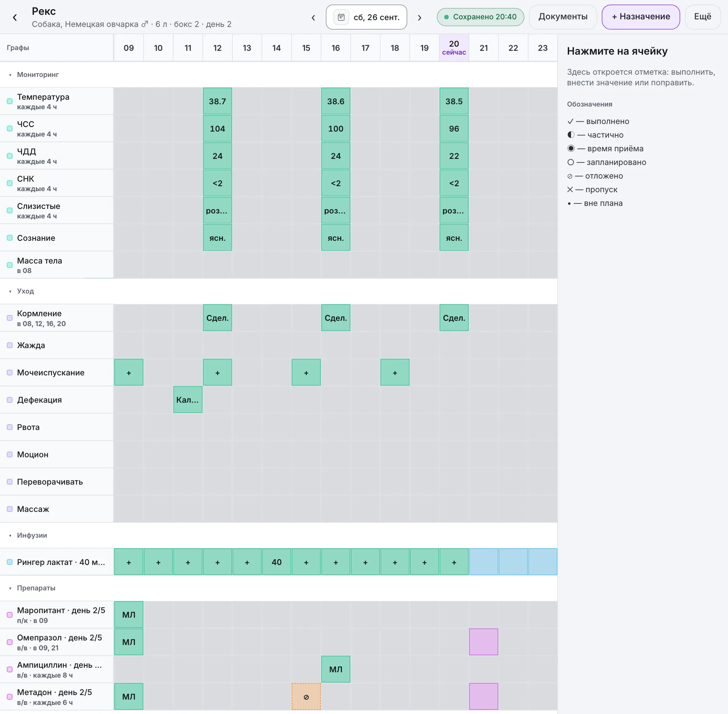
Task: Open the calendar icon in date picker
Action: pyautogui.click(x=341, y=17)
